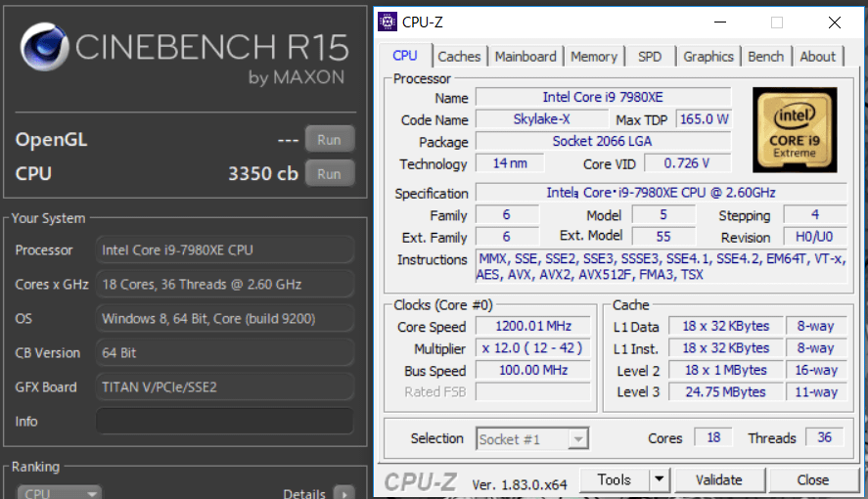Click the Cores x GHz field
Screen dimensions: 868x499
click(x=225, y=285)
